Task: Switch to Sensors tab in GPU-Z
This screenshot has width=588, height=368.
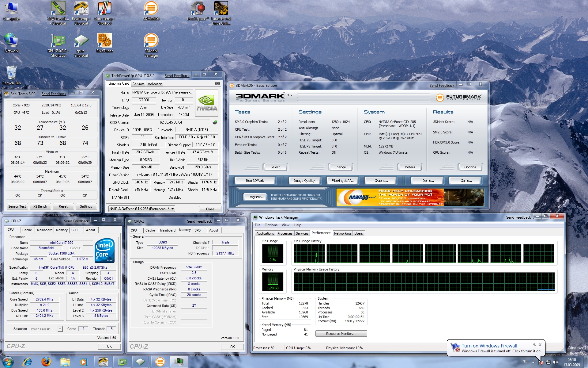Action: click(138, 84)
